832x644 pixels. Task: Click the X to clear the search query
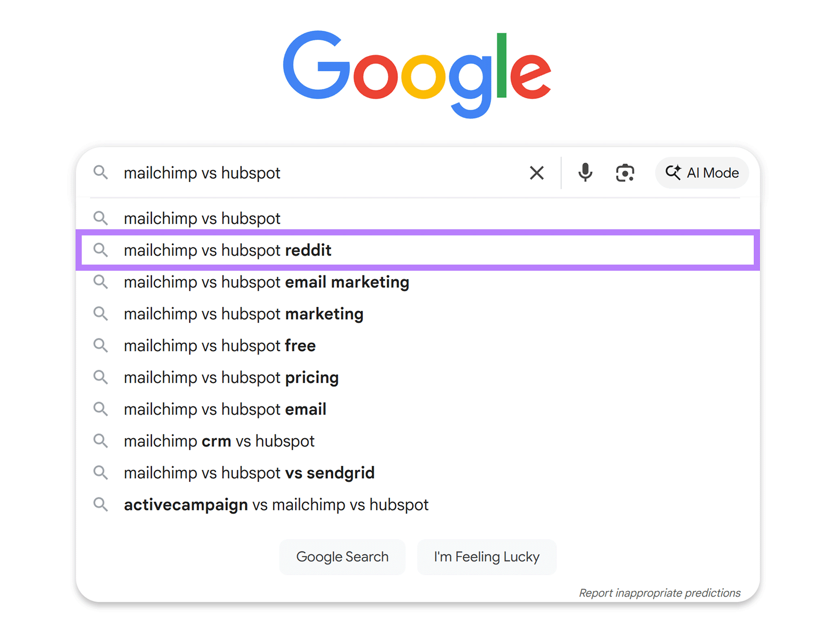point(537,173)
